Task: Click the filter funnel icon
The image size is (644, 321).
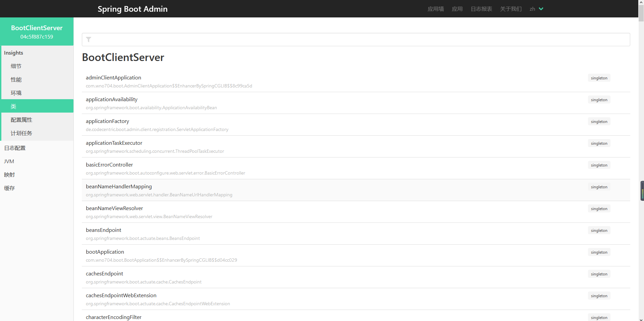Action: point(89,40)
